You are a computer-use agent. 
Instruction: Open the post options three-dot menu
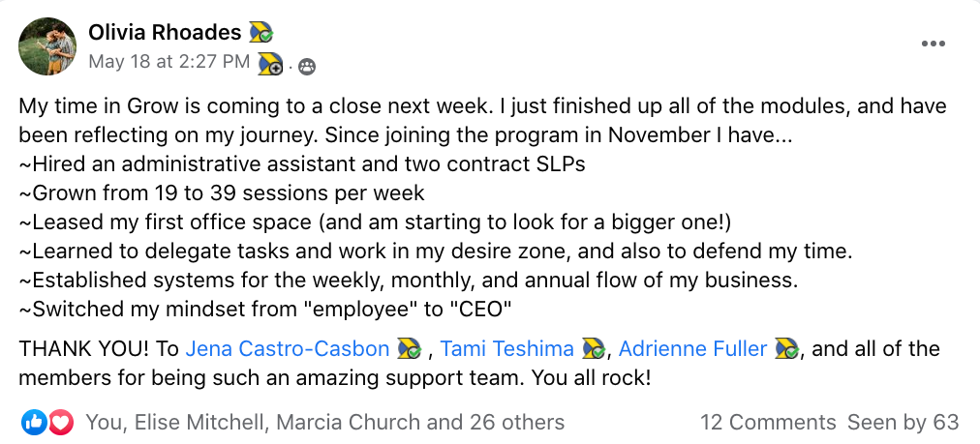pyautogui.click(x=934, y=44)
